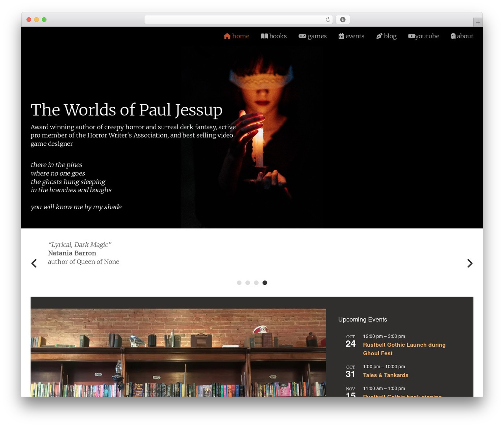
Task: Click the books open-book icon
Action: point(264,36)
